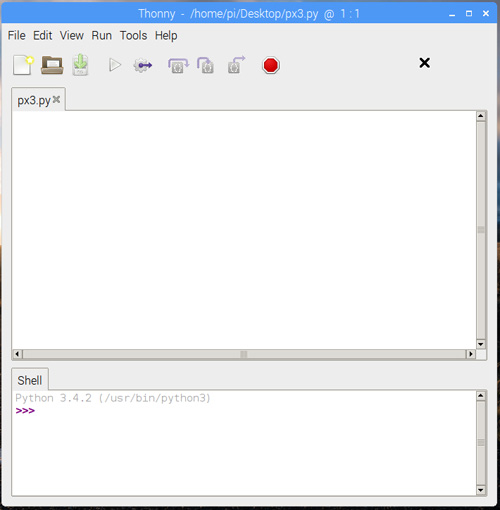Click the black X in toolbar

(424, 63)
